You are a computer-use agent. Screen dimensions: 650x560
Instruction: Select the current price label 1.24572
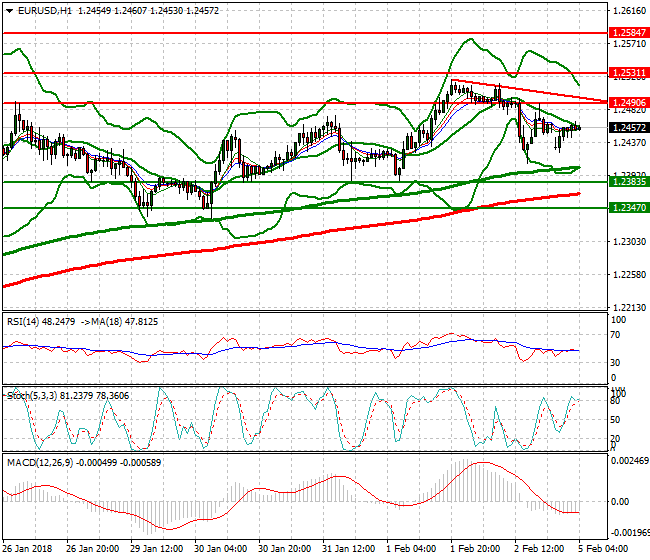click(629, 128)
